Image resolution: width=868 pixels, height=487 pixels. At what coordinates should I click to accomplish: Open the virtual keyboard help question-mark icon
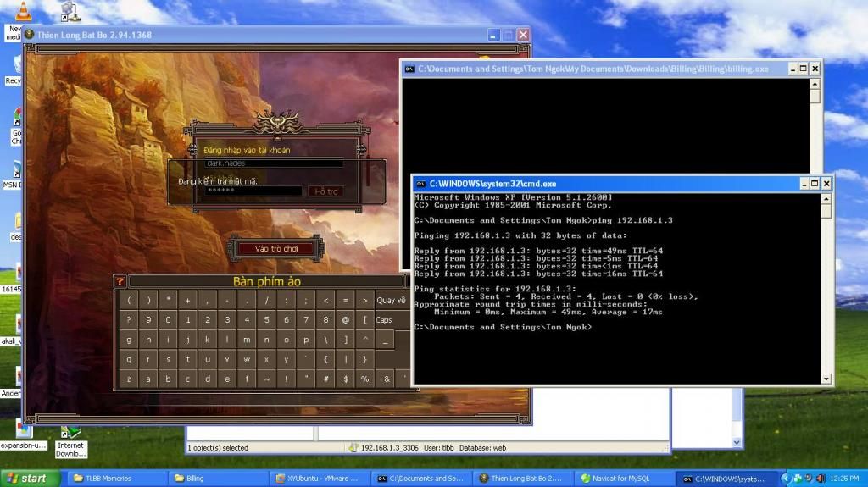(x=120, y=282)
